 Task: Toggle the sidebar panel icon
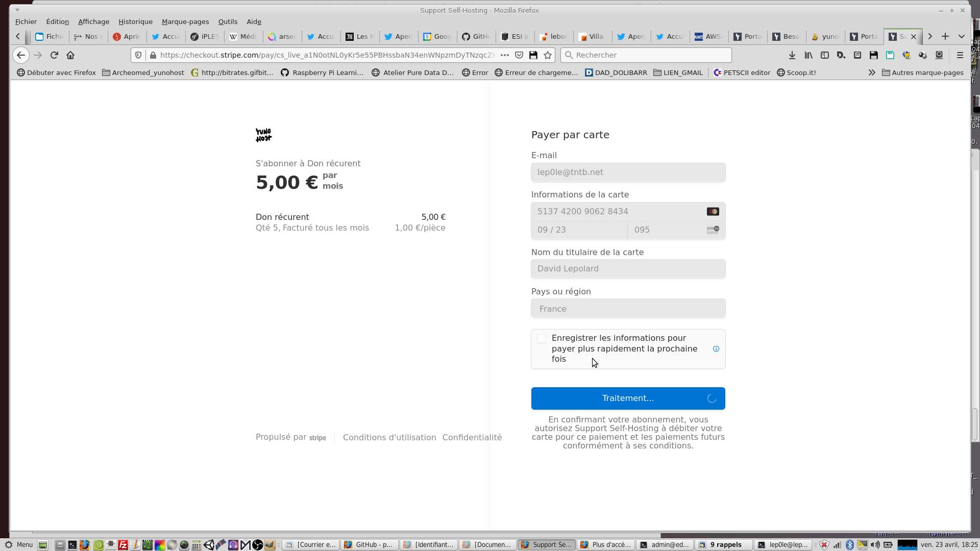point(825,55)
